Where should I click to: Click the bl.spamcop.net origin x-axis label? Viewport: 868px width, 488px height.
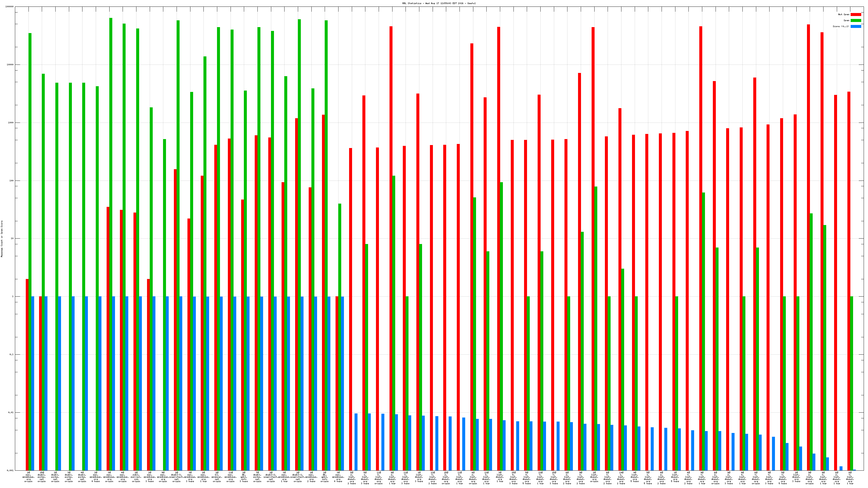pos(217,477)
